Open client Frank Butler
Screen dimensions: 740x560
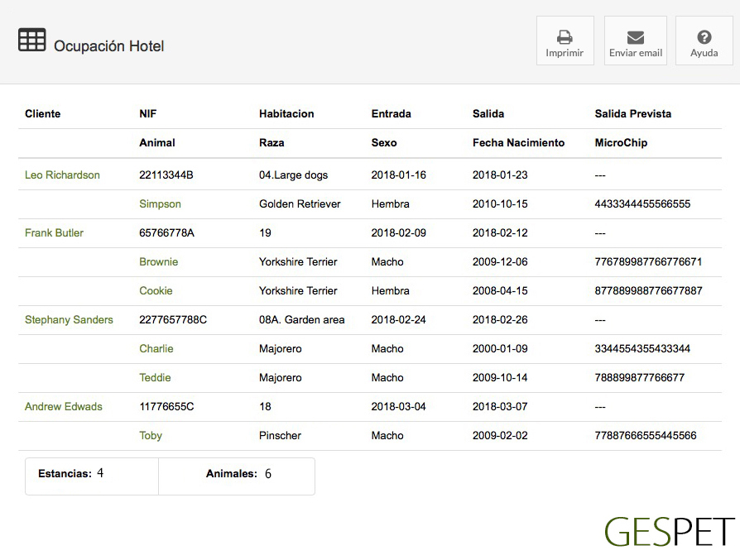(54, 233)
